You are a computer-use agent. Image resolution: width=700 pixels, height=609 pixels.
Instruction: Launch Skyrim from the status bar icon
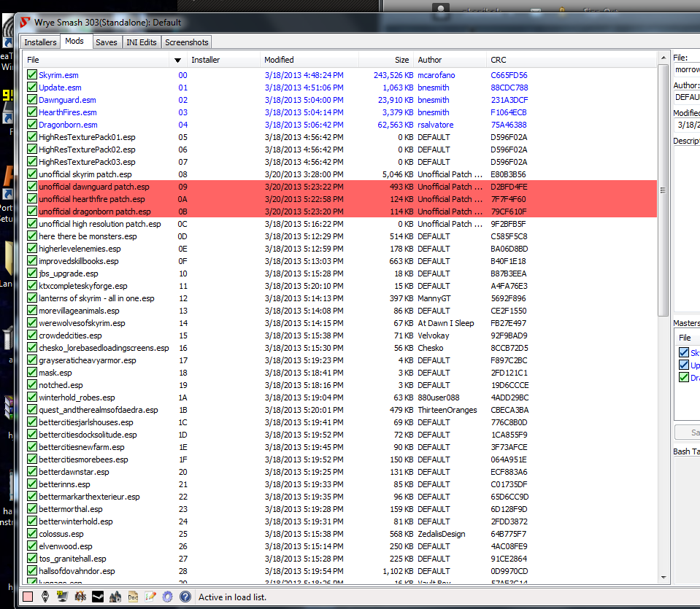point(45,597)
